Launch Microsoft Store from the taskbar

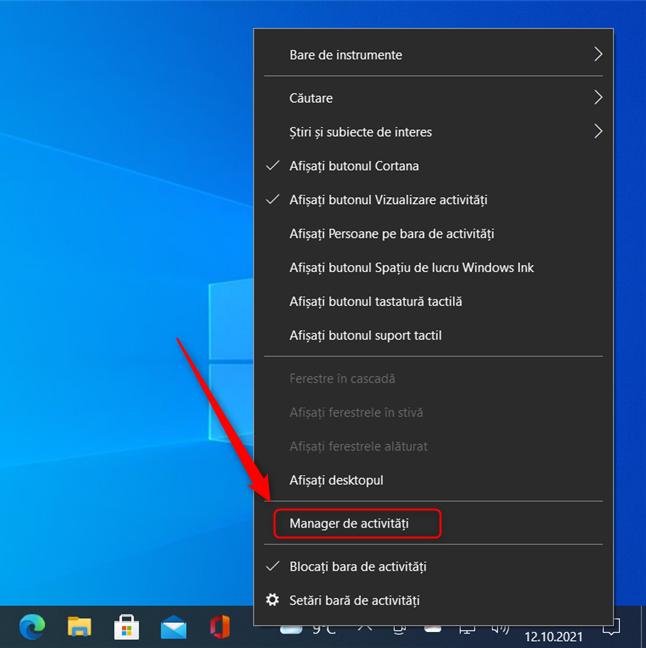(x=126, y=627)
